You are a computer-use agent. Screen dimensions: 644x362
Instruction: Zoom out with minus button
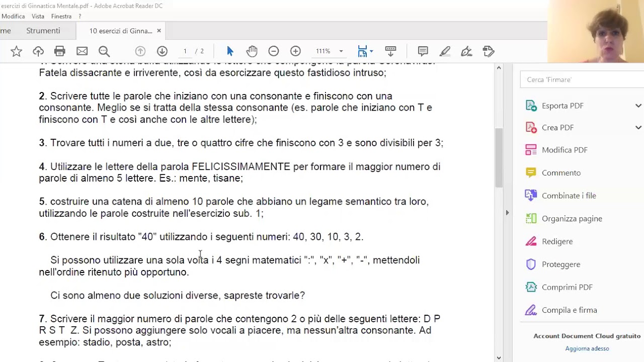coord(274,51)
